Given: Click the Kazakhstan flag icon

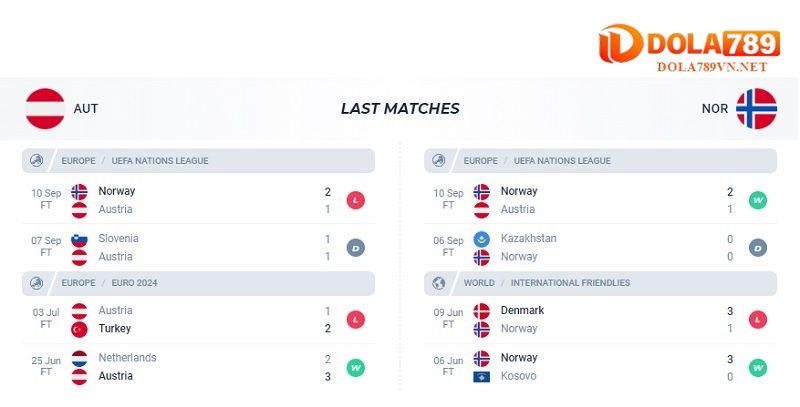Looking at the screenshot, I should click(481, 239).
